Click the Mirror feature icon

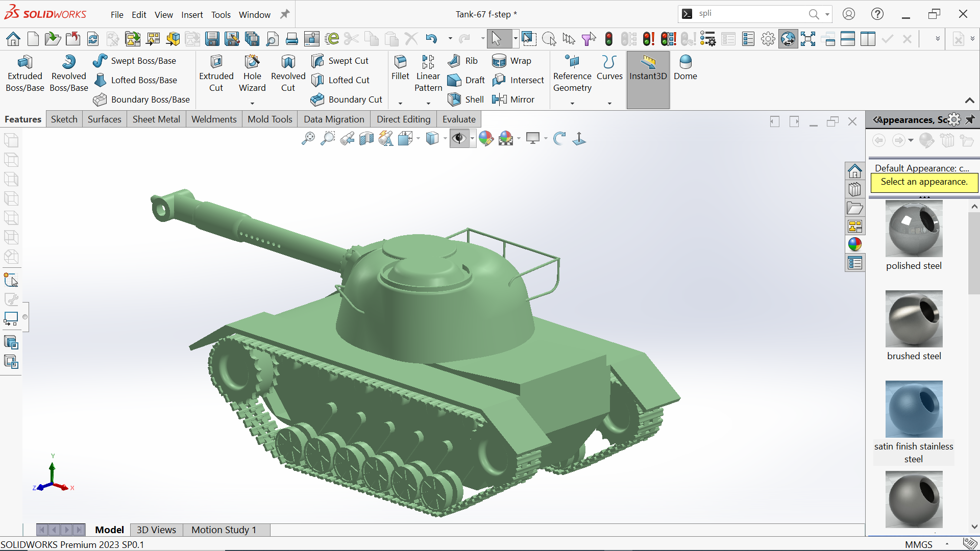[x=499, y=99]
